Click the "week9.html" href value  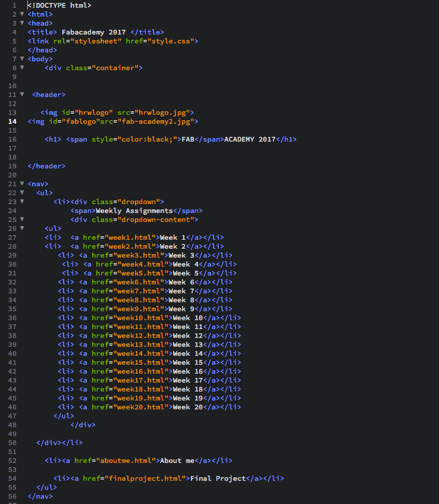click(x=139, y=309)
